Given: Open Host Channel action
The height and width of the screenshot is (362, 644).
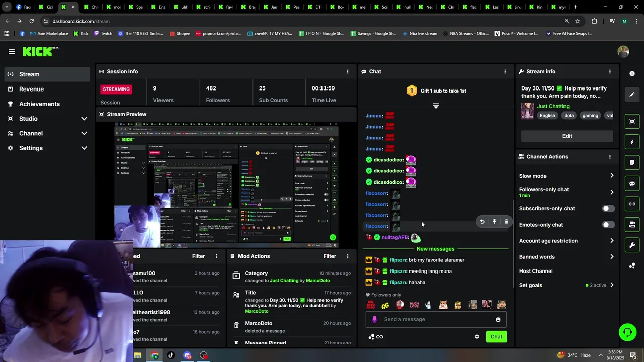Looking at the screenshot, I should pyautogui.click(x=536, y=271).
